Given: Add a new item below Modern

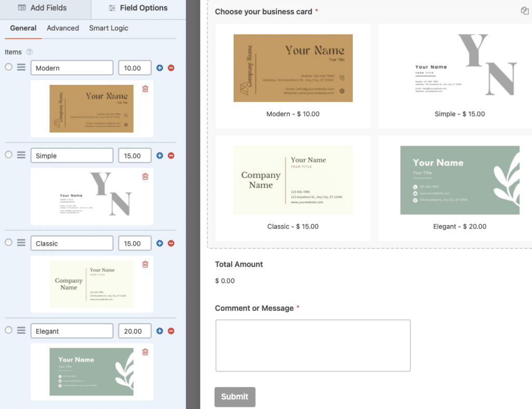Looking at the screenshot, I should 159,68.
